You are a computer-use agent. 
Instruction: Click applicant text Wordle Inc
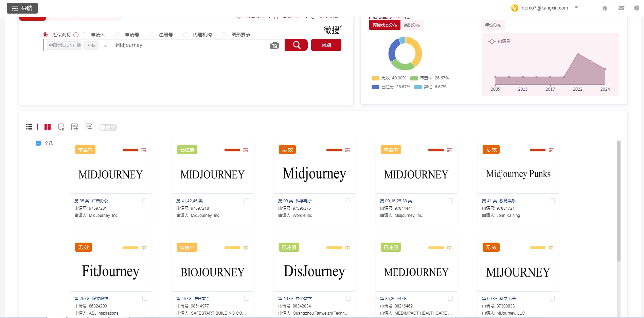302,216
